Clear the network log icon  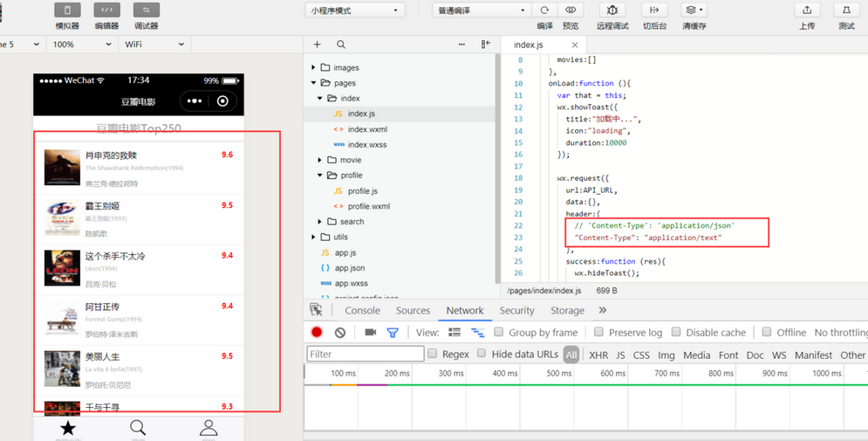tap(340, 333)
